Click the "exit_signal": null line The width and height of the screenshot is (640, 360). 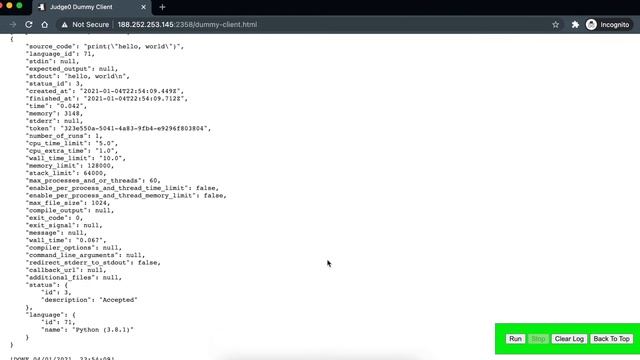point(64,225)
